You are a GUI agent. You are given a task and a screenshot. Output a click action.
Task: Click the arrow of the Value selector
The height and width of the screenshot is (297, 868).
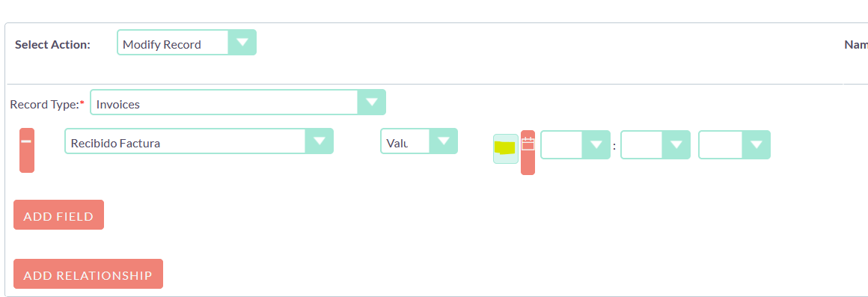click(444, 141)
